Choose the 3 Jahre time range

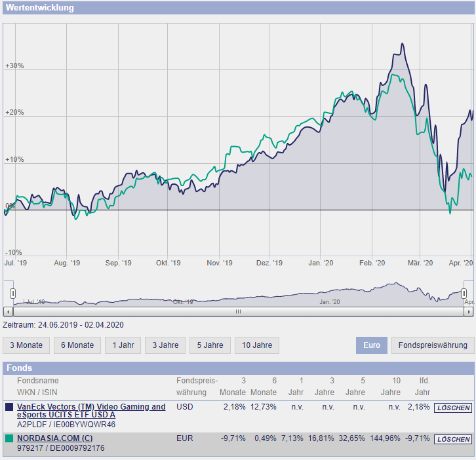(x=165, y=345)
